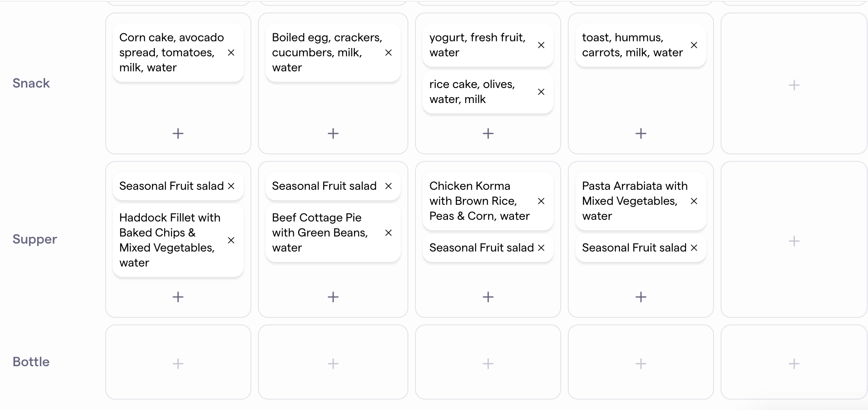Add a snack below the toast, hummus item
The image size is (868, 410).
(x=641, y=133)
